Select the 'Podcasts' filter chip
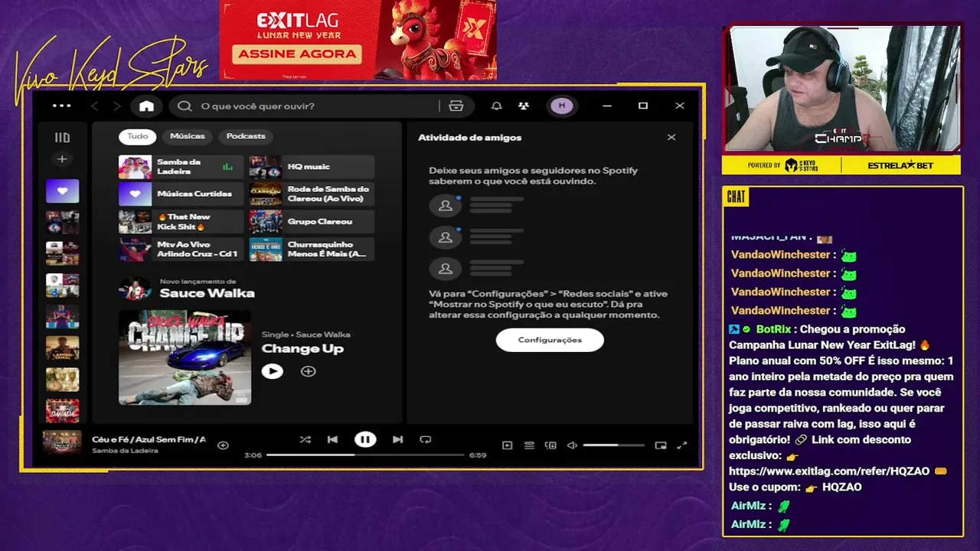Image resolution: width=980 pixels, height=551 pixels. [246, 136]
